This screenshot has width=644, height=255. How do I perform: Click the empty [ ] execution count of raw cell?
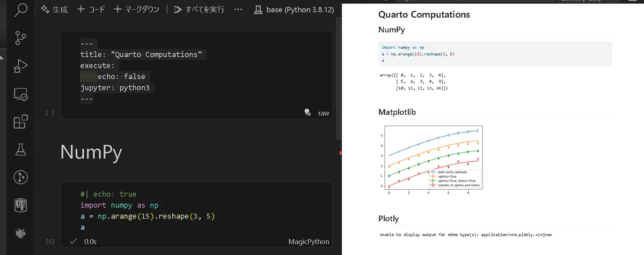point(50,113)
